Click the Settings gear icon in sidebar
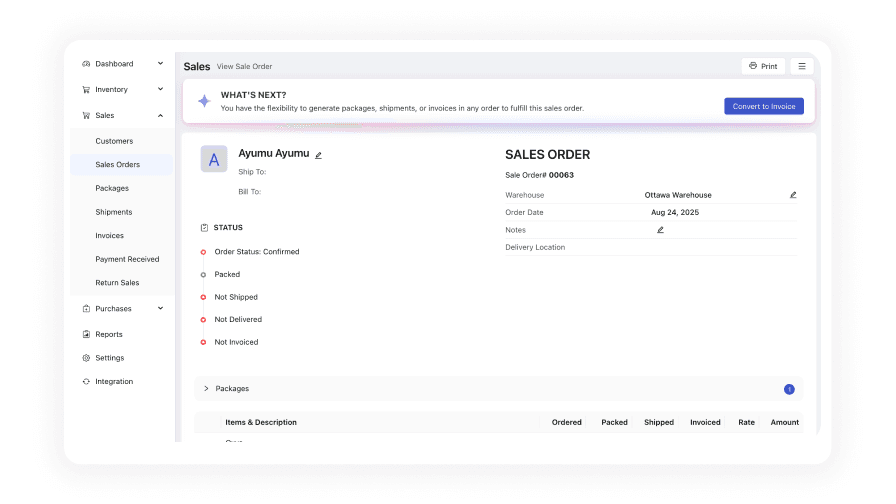The image size is (896, 504). [86, 358]
